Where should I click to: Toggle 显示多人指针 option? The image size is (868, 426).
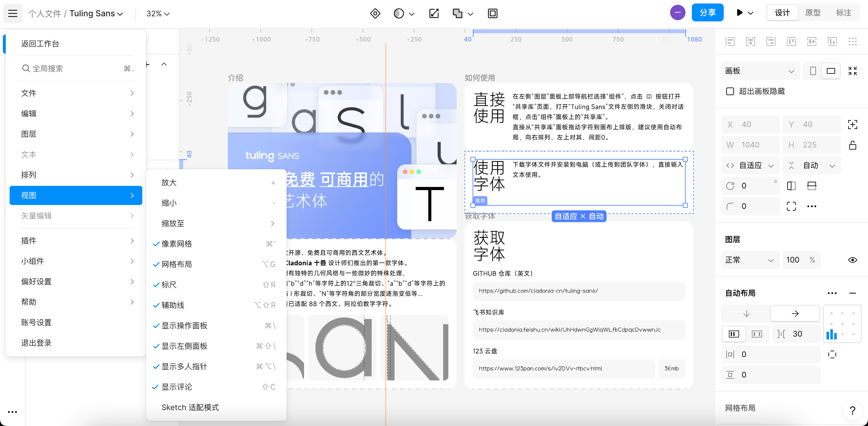point(216,367)
